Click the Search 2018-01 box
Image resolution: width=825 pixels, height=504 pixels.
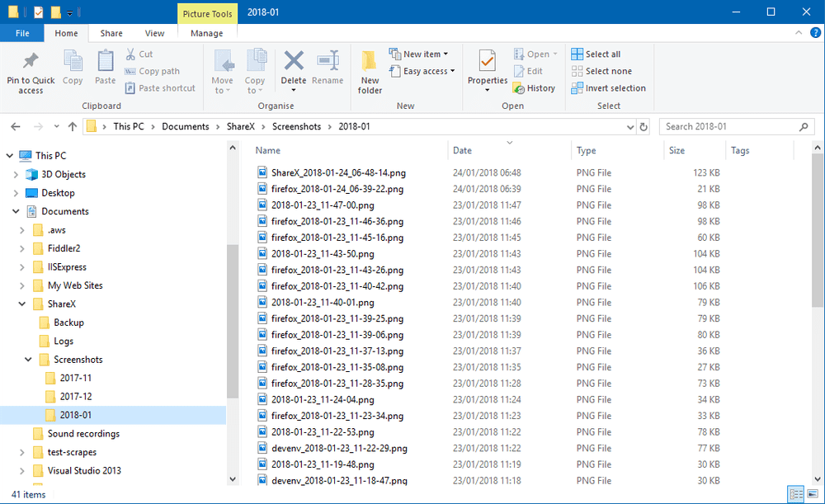737,126
